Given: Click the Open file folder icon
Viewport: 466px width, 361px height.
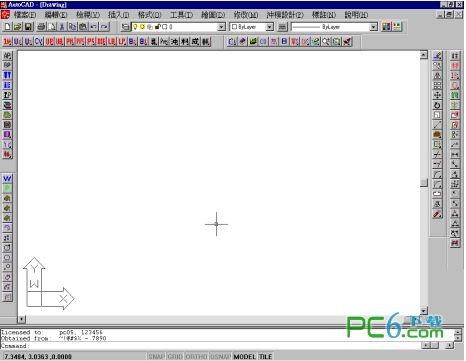Looking at the screenshot, I should (18, 27).
